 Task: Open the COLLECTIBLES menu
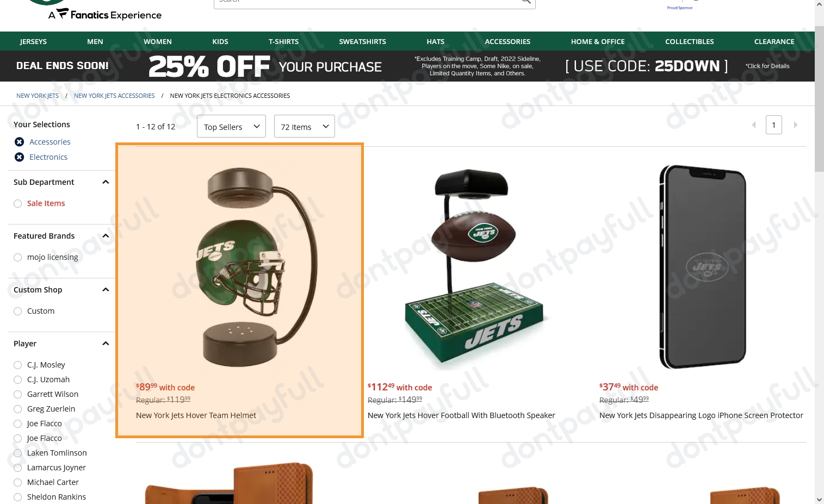tap(689, 41)
